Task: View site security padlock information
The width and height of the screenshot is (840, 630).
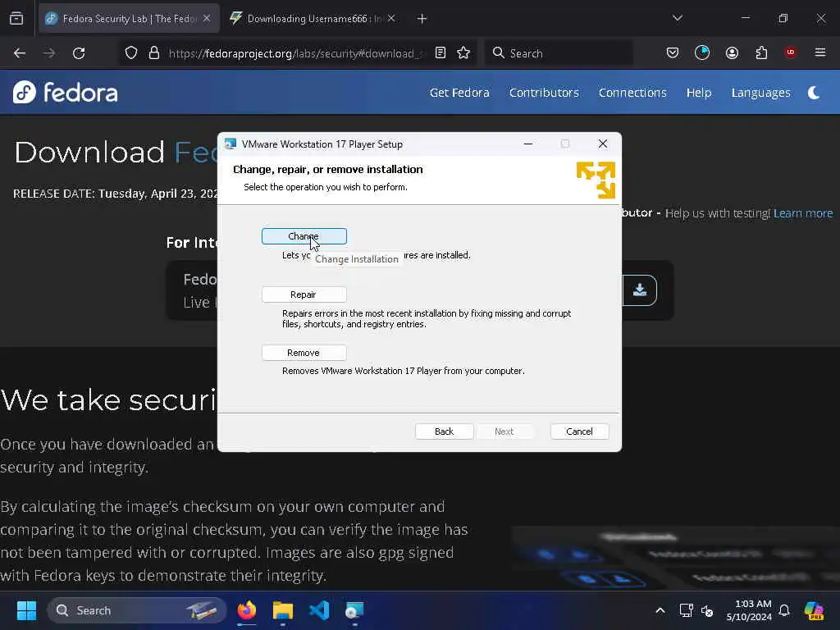Action: click(x=154, y=53)
